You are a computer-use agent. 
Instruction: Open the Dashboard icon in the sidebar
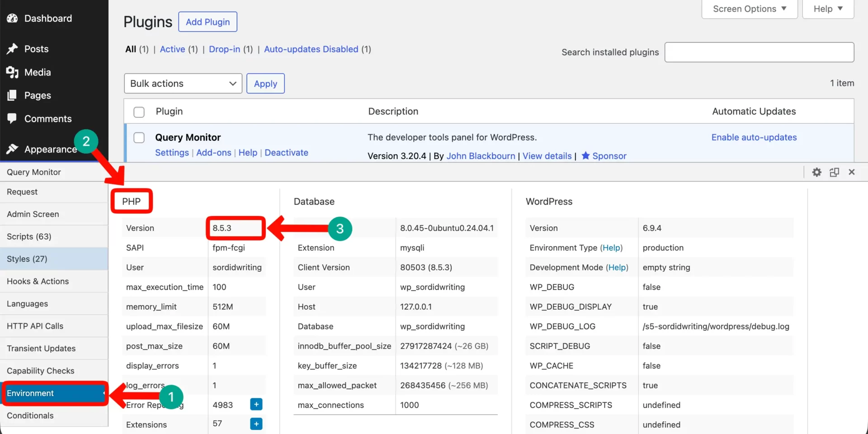pyautogui.click(x=12, y=18)
